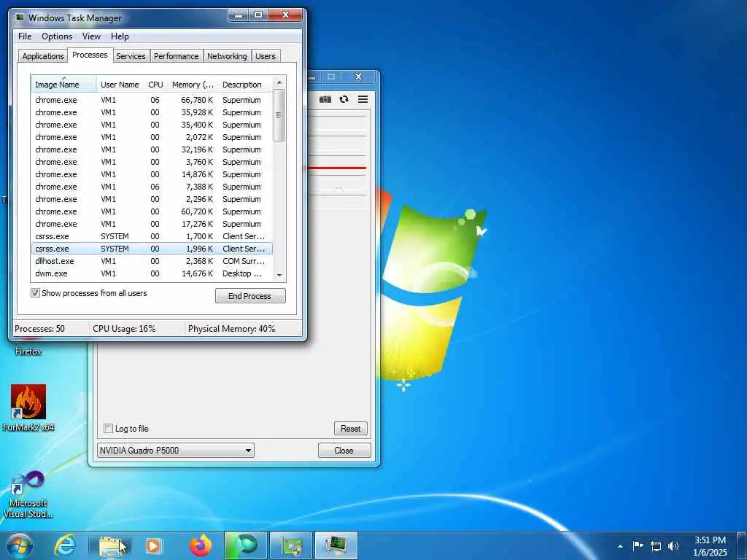The height and width of the screenshot is (560, 747).
Task: Select chrome.exe row using 66,780 K
Action: [x=152, y=100]
